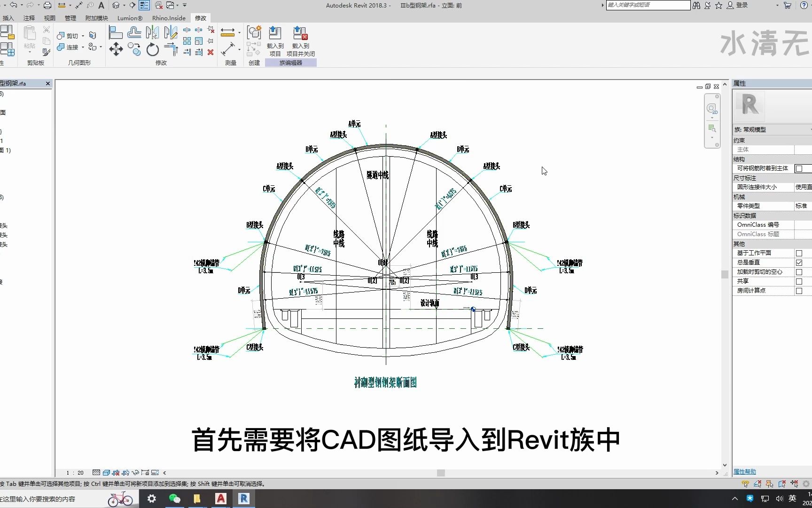Image resolution: width=812 pixels, height=508 pixels.
Task: Select the Move tool in the Modify panel
Action: [x=116, y=49]
